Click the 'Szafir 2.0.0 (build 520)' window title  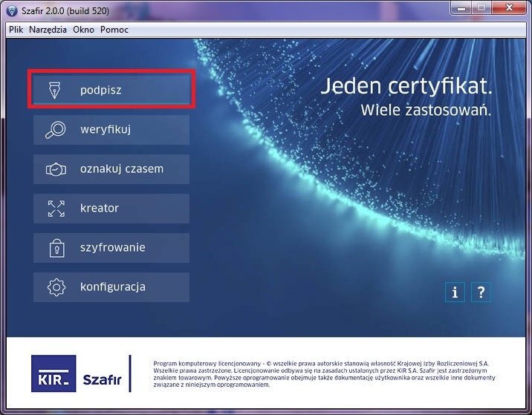pyautogui.click(x=65, y=11)
